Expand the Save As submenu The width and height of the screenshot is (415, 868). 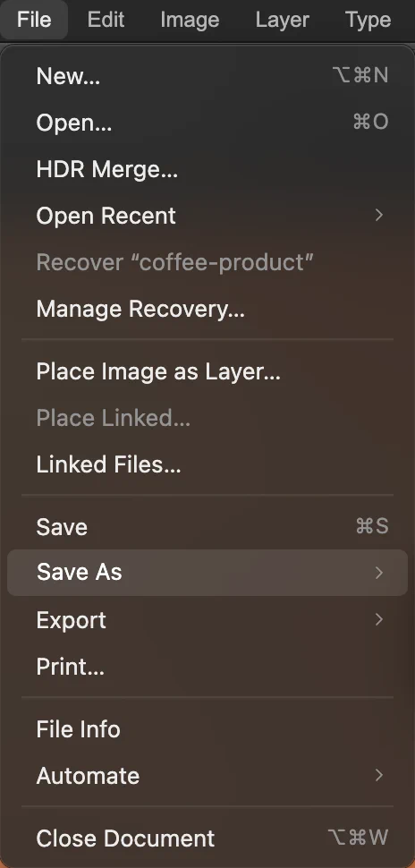pyautogui.click(x=207, y=573)
